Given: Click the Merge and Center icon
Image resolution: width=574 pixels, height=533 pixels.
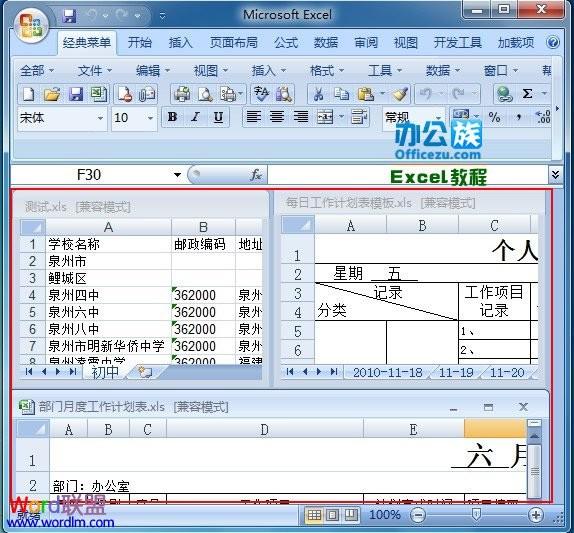Looking at the screenshot, I should [x=325, y=117].
